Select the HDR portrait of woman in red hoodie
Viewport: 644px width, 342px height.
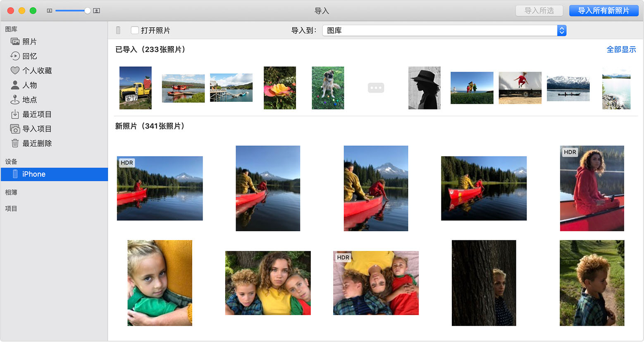592,188
